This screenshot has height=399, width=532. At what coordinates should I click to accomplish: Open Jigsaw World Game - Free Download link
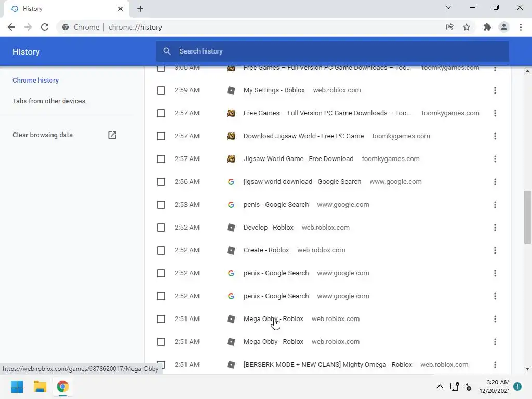(x=299, y=159)
